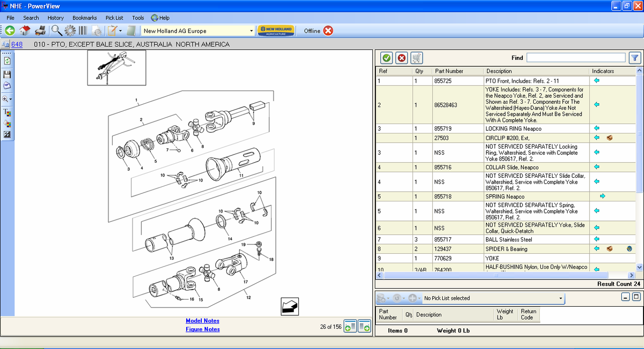Viewport: 644px width, 349px height.
Task: Save illustration with the floppy disk icon
Action: (x=7, y=74)
